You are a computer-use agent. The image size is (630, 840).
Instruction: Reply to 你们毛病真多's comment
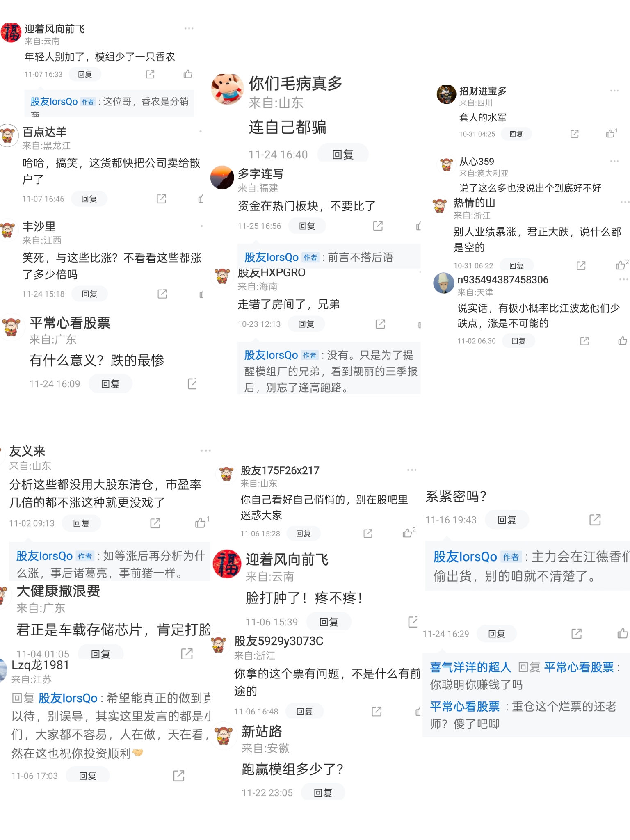[x=343, y=154]
